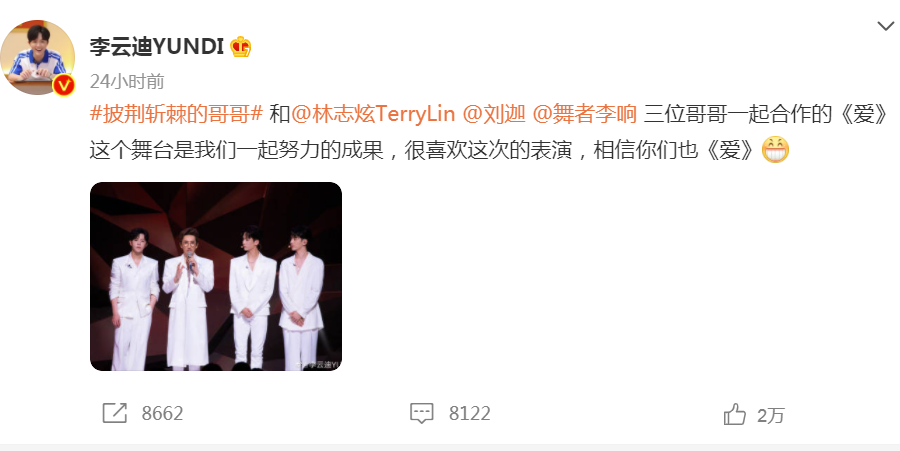The height and width of the screenshot is (451, 900).
Task: Click the 2万 likes count
Action: point(770,415)
